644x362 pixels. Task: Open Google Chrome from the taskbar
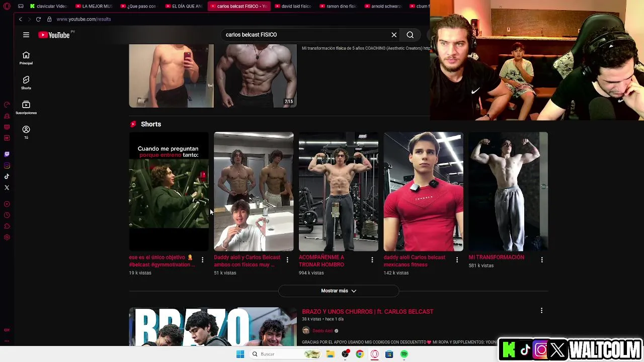point(360,354)
